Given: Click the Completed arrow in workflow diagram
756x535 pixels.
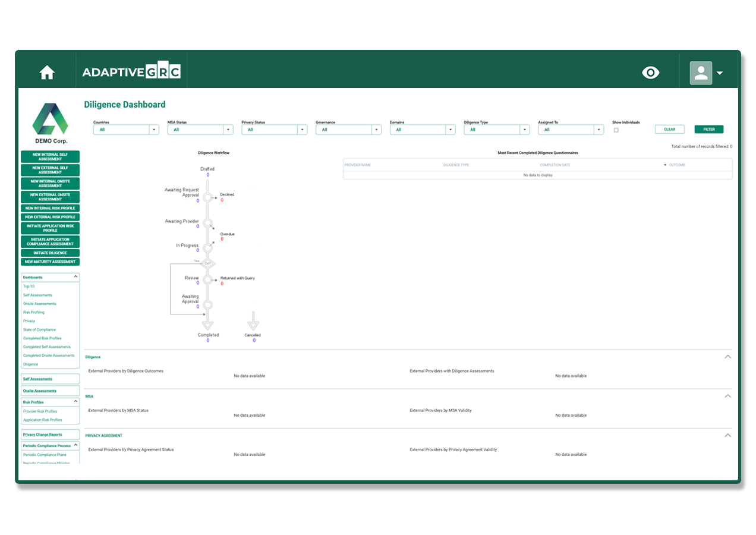Looking at the screenshot, I should pyautogui.click(x=207, y=325).
